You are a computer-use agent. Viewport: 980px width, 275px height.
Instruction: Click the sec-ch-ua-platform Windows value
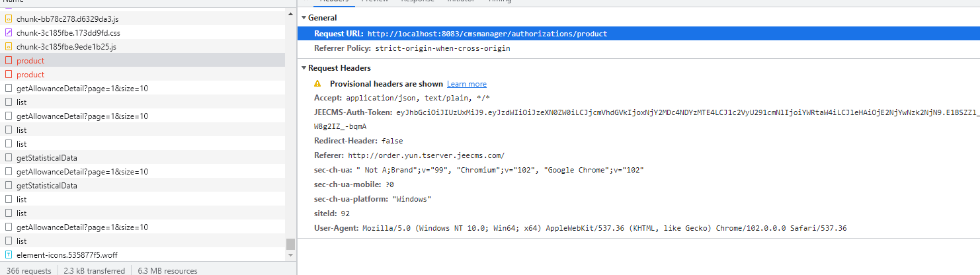tap(411, 199)
